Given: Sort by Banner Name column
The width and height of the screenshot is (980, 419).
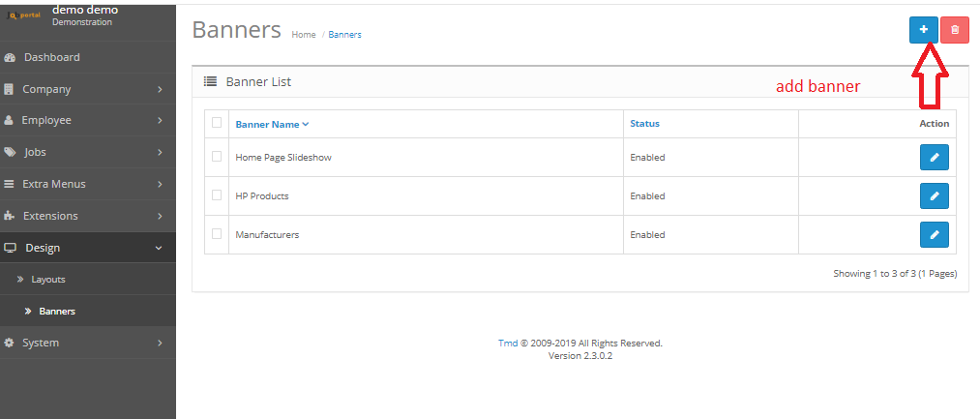Looking at the screenshot, I should pos(271,124).
